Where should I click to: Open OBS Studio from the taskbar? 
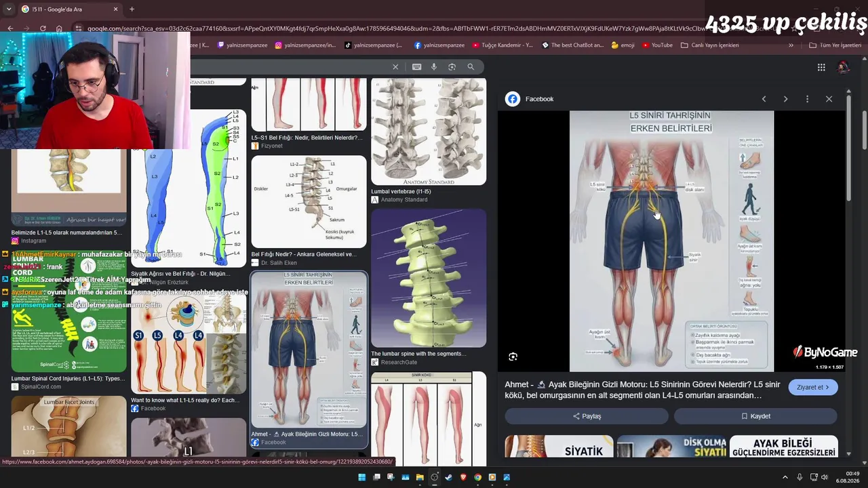coord(435,477)
